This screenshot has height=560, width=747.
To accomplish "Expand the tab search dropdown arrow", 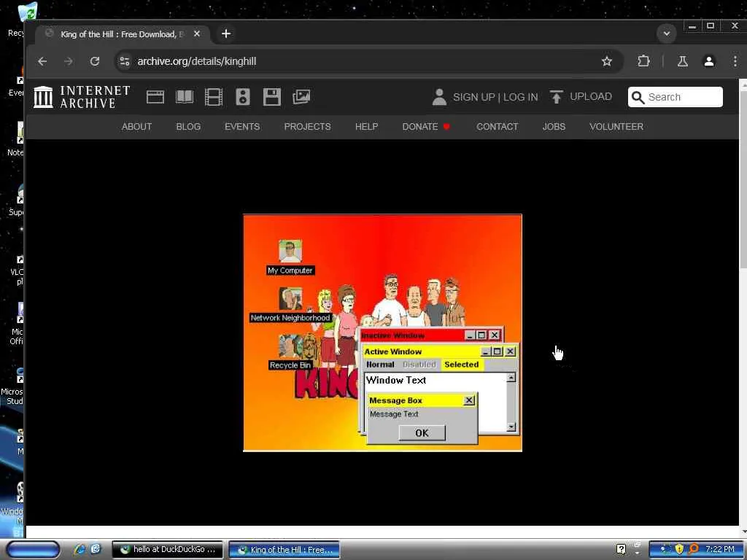I will [667, 34].
